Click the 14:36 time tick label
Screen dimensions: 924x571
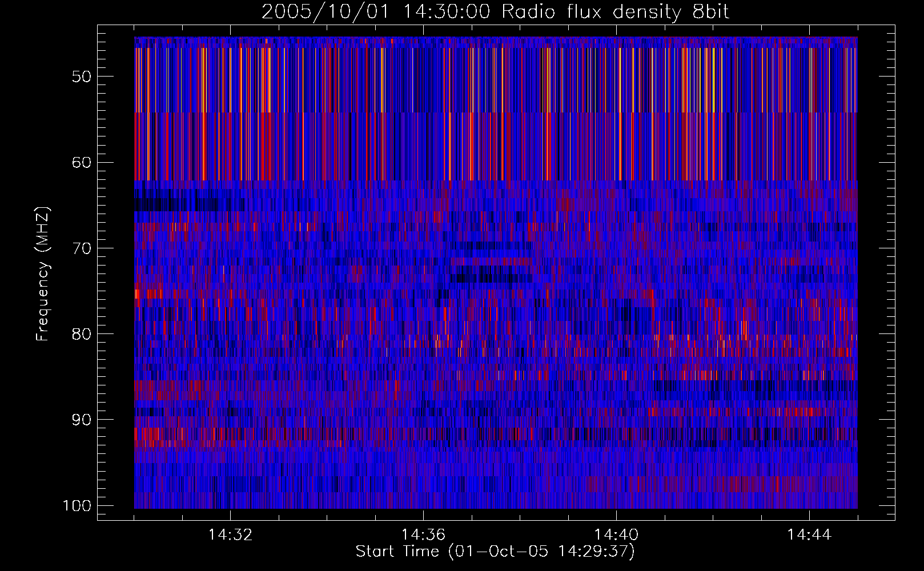click(x=423, y=535)
